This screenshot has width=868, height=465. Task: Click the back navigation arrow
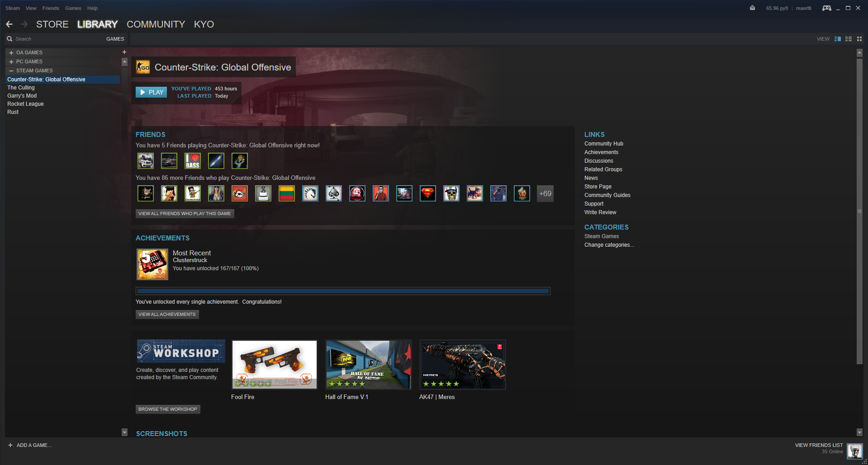click(x=9, y=24)
